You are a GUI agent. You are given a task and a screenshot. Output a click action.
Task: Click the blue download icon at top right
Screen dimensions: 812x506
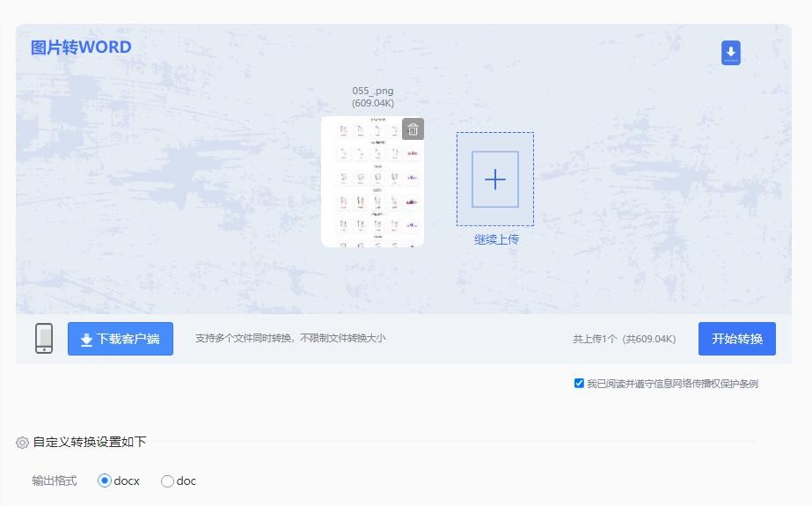coord(730,53)
